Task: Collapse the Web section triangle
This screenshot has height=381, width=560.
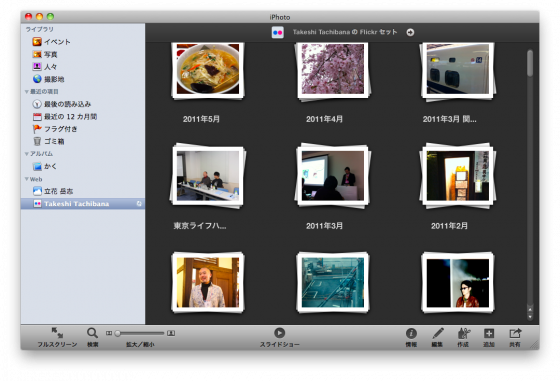Action: click(x=26, y=179)
